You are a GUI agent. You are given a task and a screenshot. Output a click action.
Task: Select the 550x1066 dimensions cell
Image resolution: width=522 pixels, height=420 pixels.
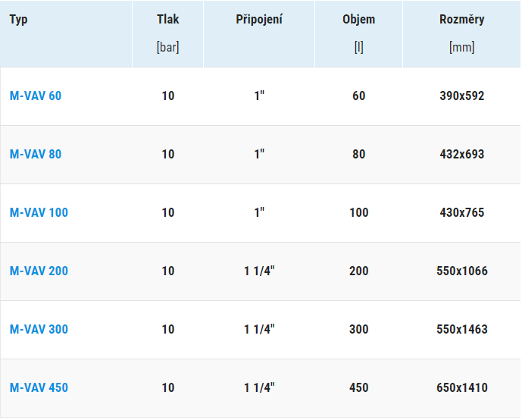pos(461,271)
